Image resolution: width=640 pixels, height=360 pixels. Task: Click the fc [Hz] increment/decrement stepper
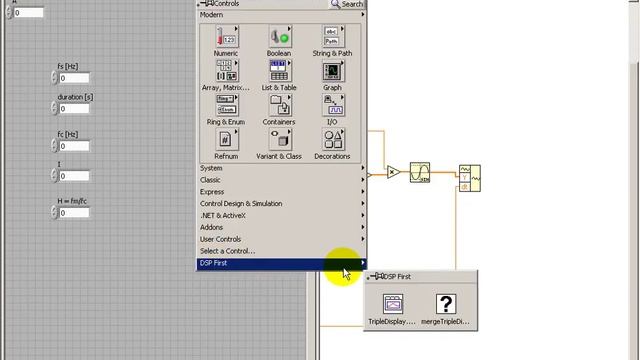pos(54,146)
